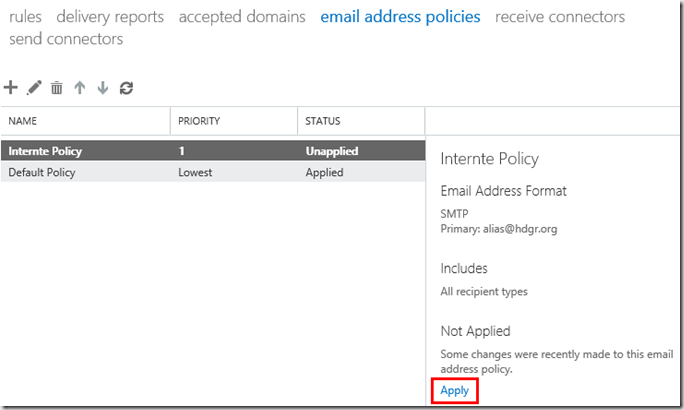
Task: Sort by the PRIORITY column header
Action: tap(199, 121)
